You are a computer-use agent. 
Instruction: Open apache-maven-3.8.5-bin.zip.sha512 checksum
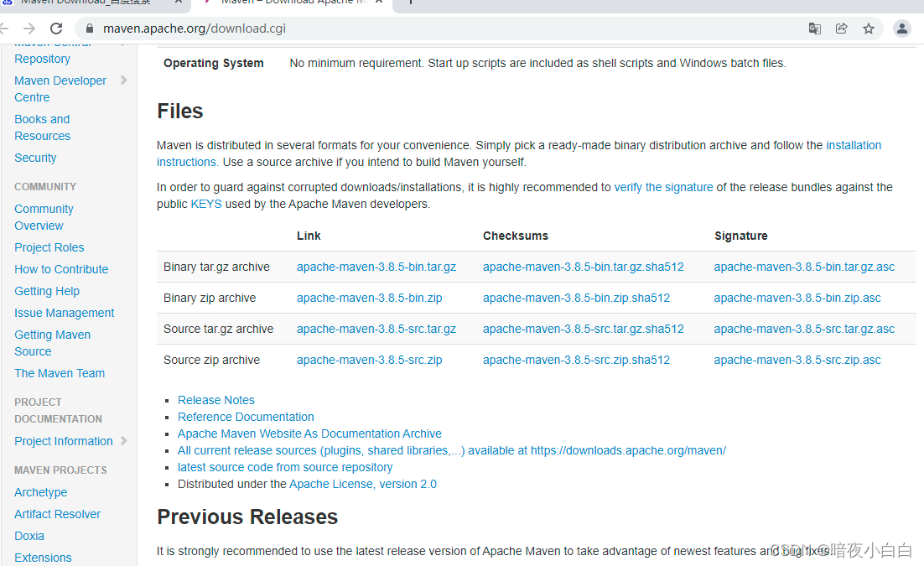click(x=576, y=298)
